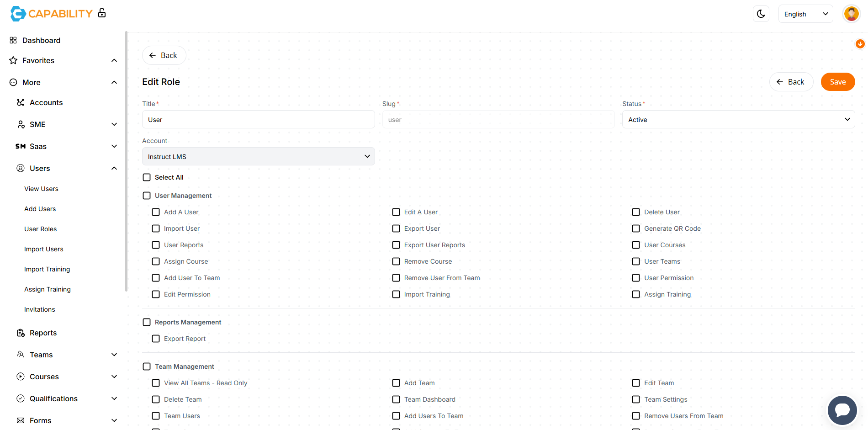Check the Reports Management group checkbox
This screenshot has width=868, height=430.
click(x=147, y=322)
